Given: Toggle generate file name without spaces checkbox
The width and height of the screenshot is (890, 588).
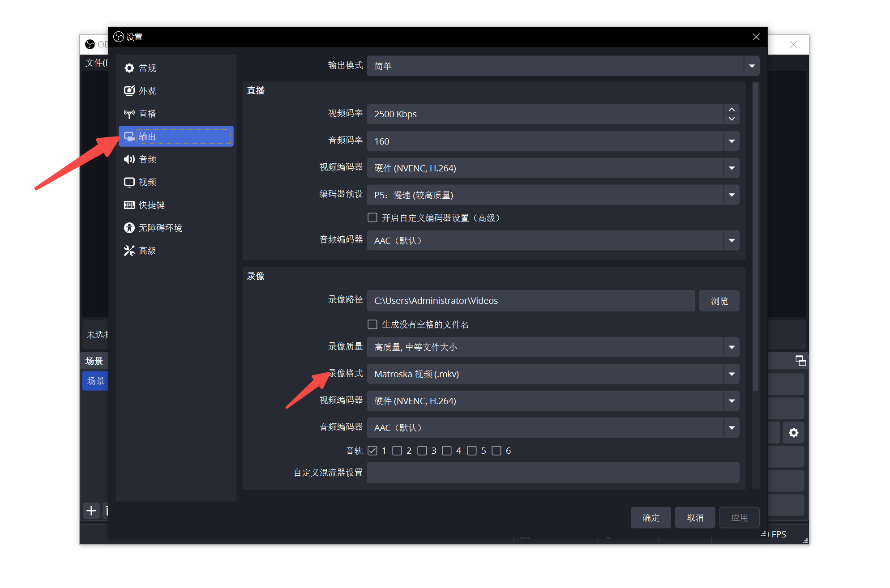Looking at the screenshot, I should click(x=372, y=324).
